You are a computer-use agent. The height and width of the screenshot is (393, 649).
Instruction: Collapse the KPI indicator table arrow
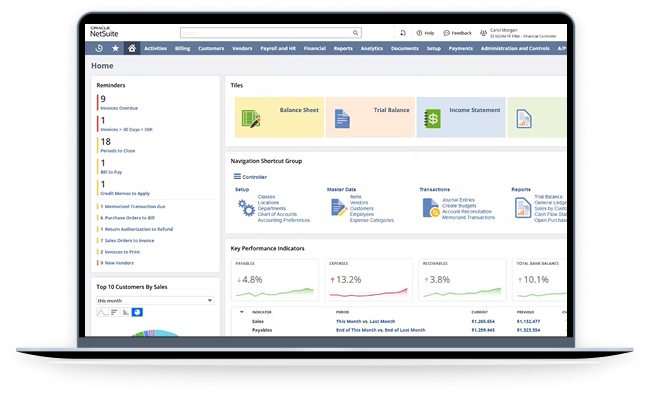[242, 312]
